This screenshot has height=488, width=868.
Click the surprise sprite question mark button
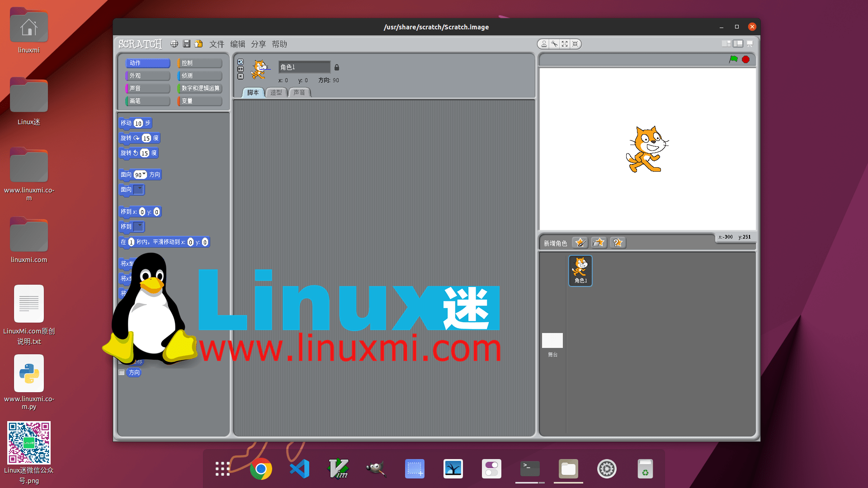click(618, 243)
